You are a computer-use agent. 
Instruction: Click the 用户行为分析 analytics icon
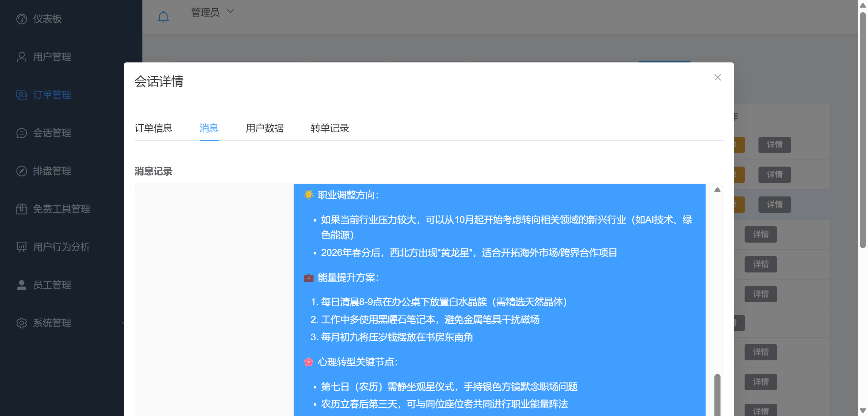(x=21, y=247)
